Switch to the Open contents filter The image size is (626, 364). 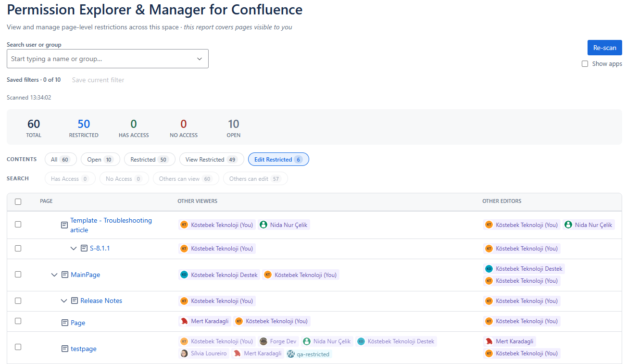[x=100, y=159]
